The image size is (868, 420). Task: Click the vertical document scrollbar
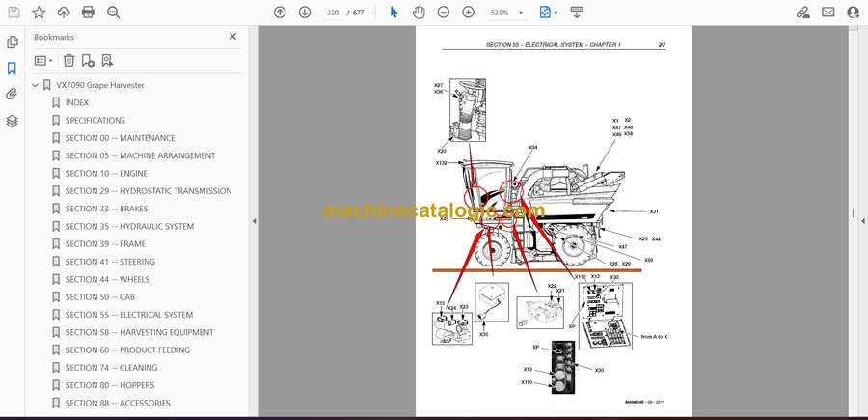[853, 213]
